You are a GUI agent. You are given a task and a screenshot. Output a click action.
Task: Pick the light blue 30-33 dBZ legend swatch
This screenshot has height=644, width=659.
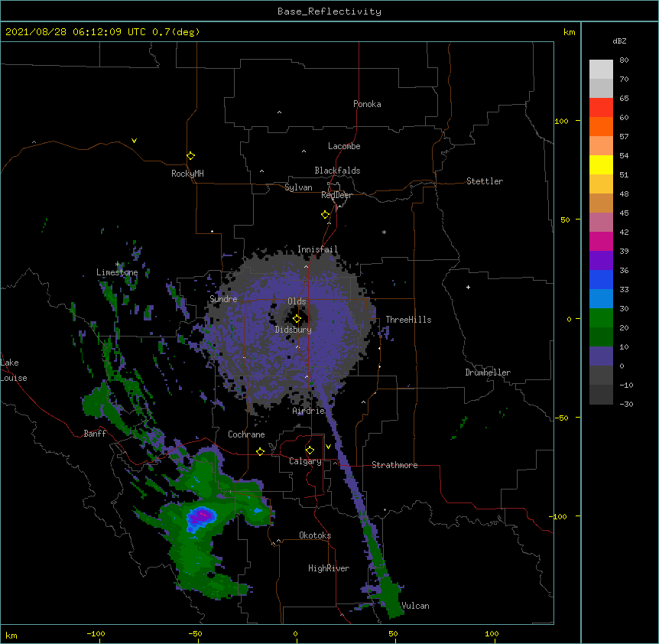(x=601, y=299)
